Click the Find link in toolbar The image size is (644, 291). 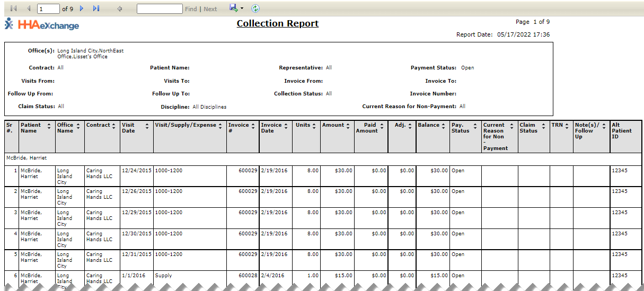coord(191,9)
